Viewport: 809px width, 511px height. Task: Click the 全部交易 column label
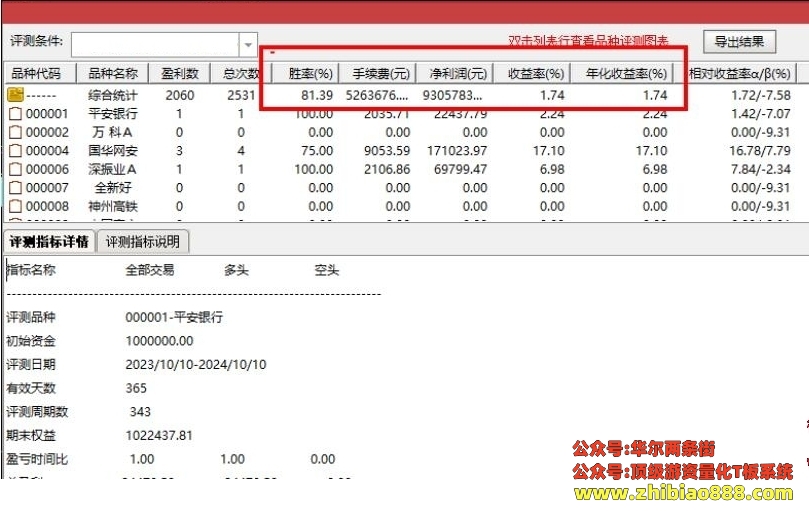tap(150, 270)
